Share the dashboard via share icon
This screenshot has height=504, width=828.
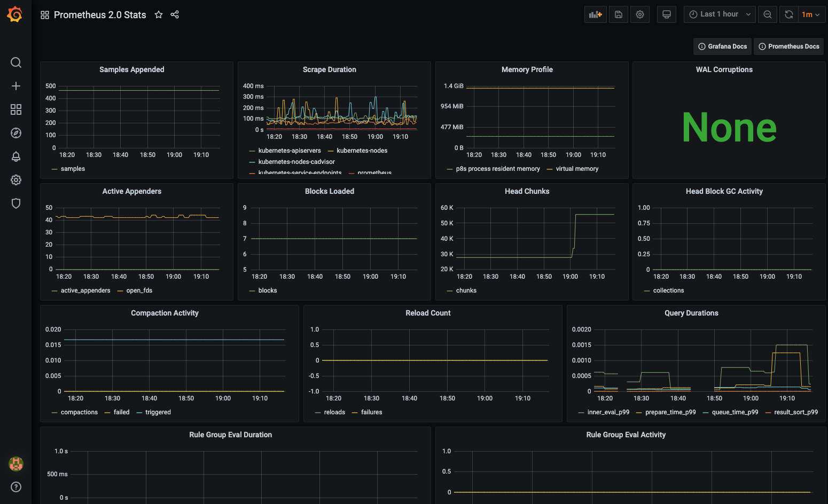(x=175, y=14)
